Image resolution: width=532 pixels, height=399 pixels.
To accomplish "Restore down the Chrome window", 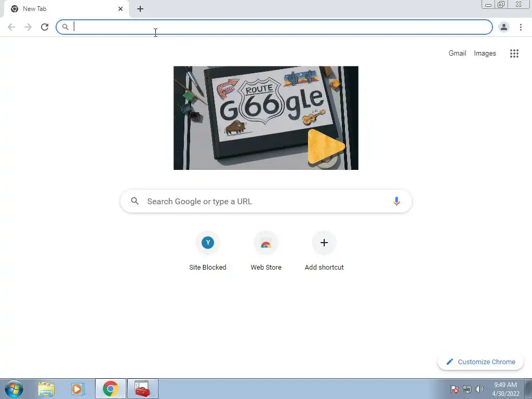I will click(501, 5).
